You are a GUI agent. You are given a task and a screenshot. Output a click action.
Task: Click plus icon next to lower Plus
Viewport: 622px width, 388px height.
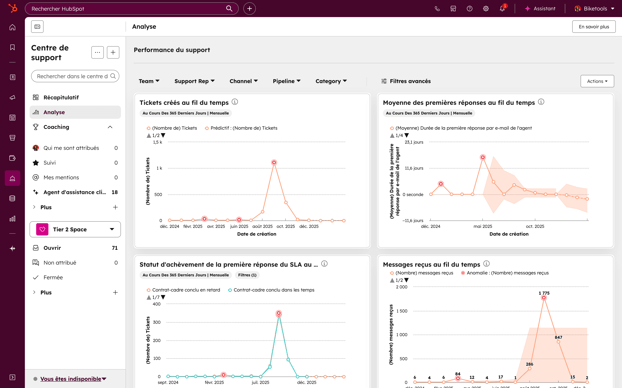115,292
